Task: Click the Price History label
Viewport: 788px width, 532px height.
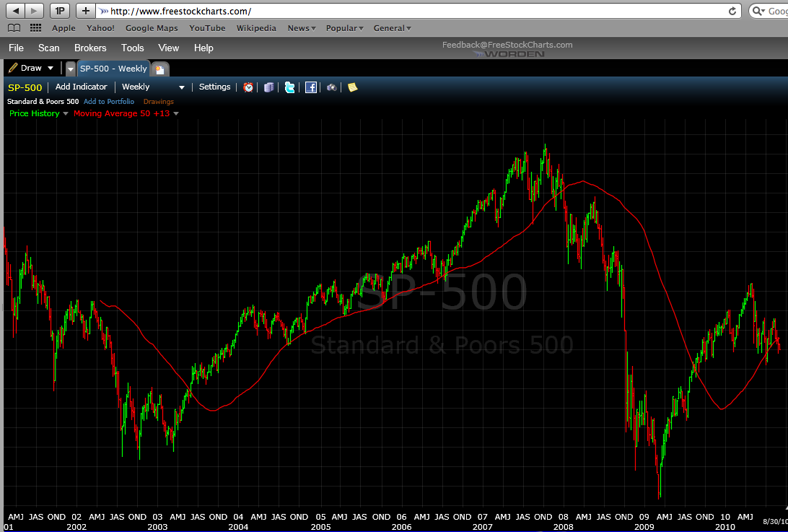Action: point(34,113)
